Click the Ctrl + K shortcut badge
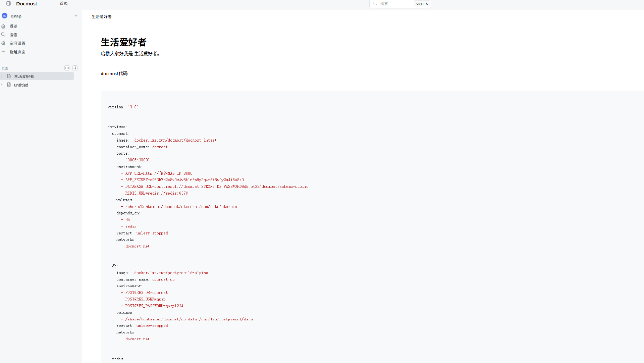 [x=422, y=4]
